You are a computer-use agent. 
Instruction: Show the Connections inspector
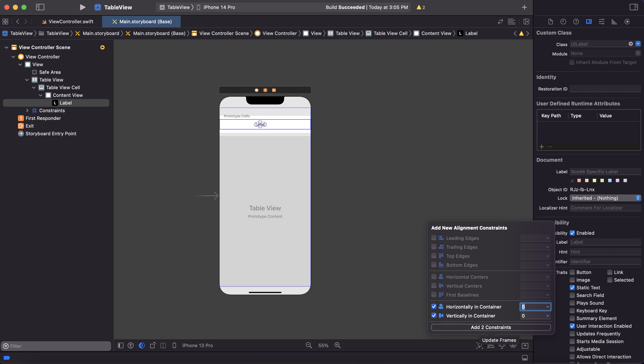pos(627,22)
